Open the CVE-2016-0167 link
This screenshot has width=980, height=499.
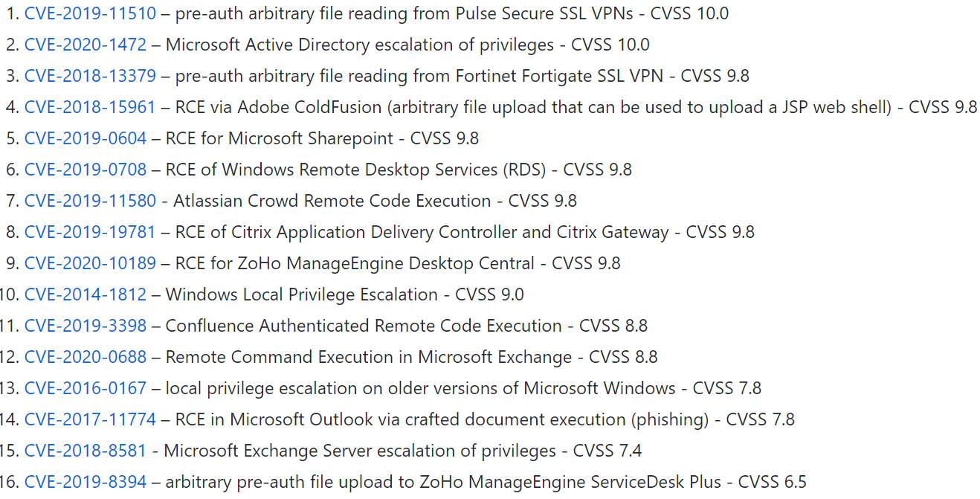pyautogui.click(x=86, y=388)
